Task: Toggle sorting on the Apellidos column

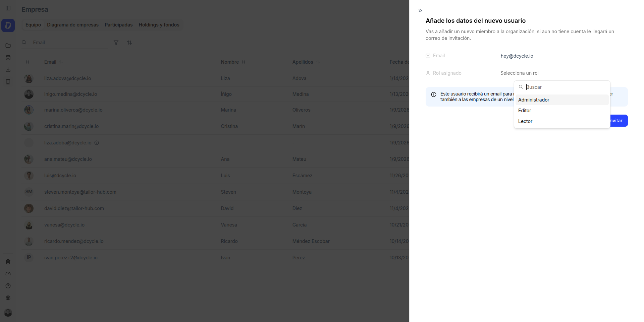Action: point(318,62)
